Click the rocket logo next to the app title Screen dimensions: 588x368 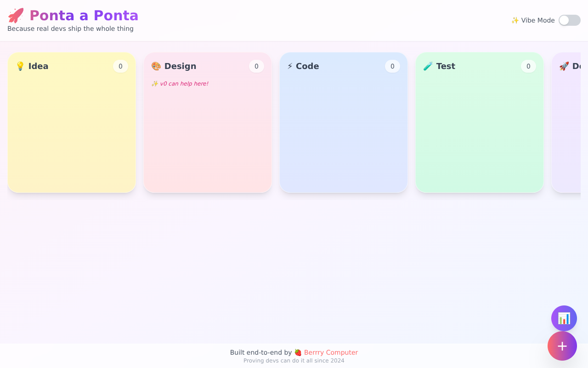coord(15,15)
